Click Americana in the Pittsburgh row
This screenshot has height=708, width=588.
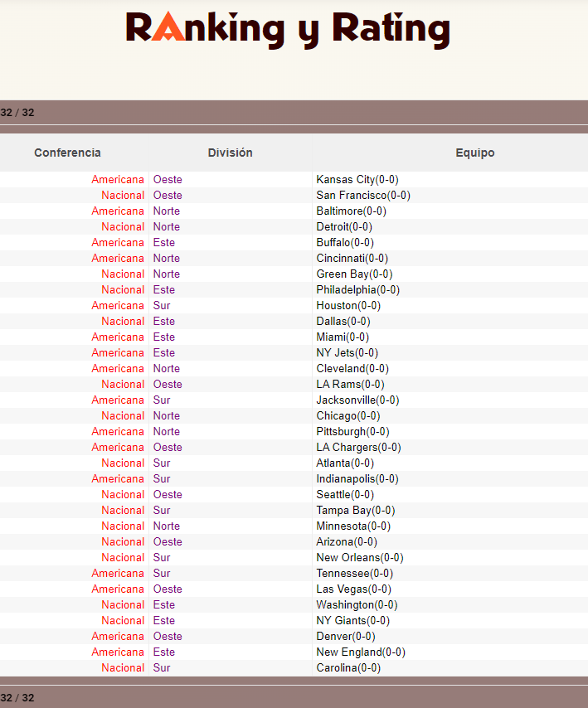pyautogui.click(x=118, y=432)
